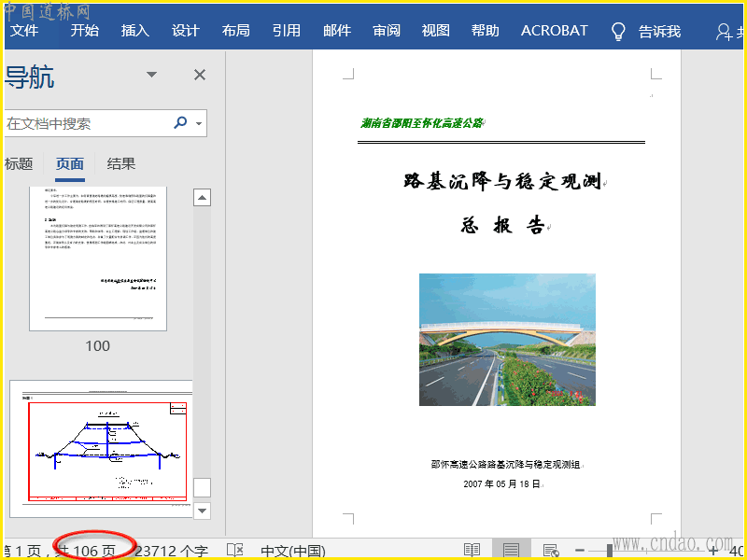The width and height of the screenshot is (747, 560).
Task: Switch to Print Layout view icon
Action: [511, 551]
